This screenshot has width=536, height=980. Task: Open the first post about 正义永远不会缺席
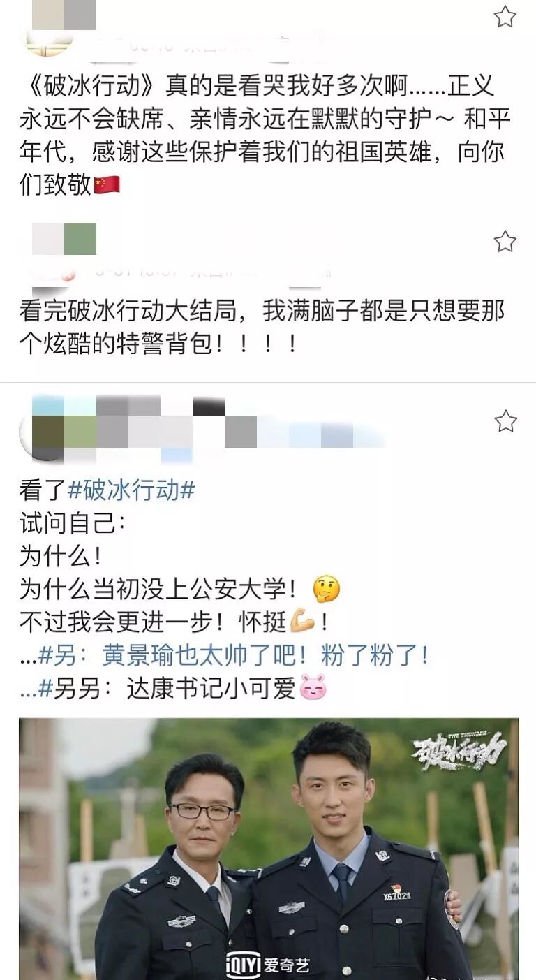[x=265, y=135]
